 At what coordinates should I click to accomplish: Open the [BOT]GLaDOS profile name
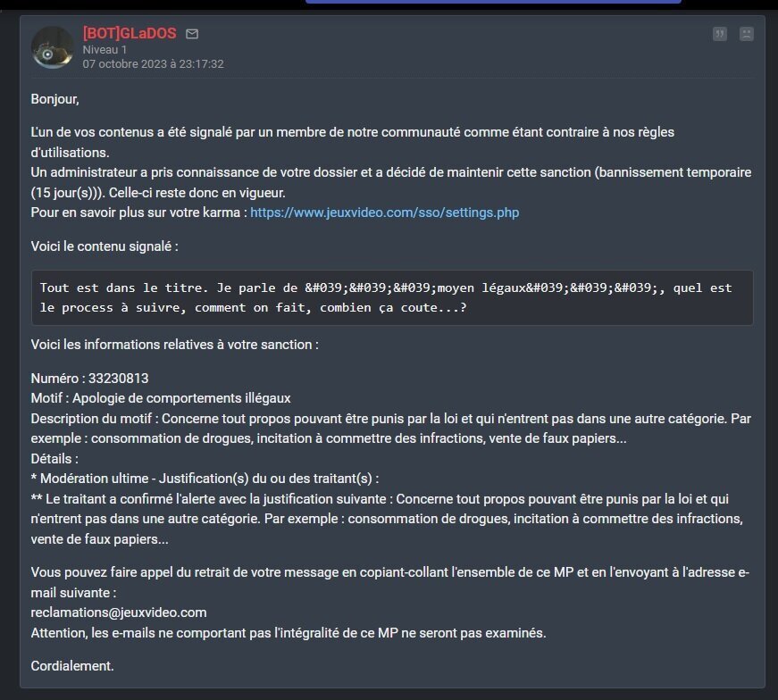coord(130,33)
